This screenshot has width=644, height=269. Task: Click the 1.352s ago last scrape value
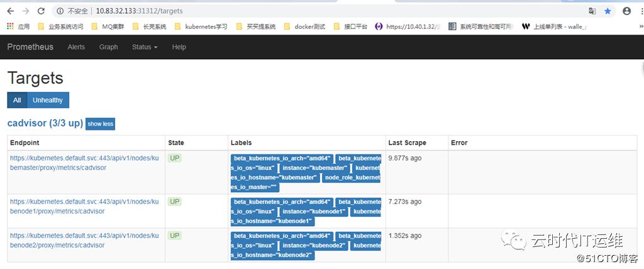(x=405, y=236)
